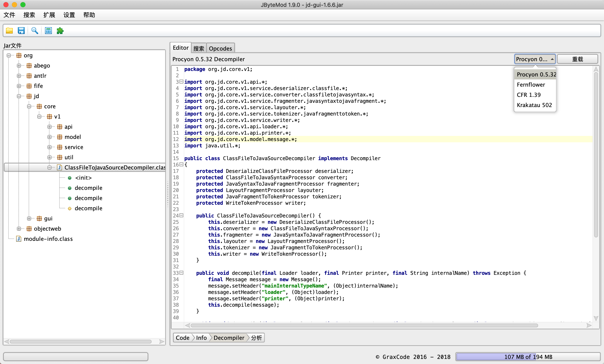Toggle code fold marker at line 24
This screenshot has width=604, height=364.
(181, 216)
